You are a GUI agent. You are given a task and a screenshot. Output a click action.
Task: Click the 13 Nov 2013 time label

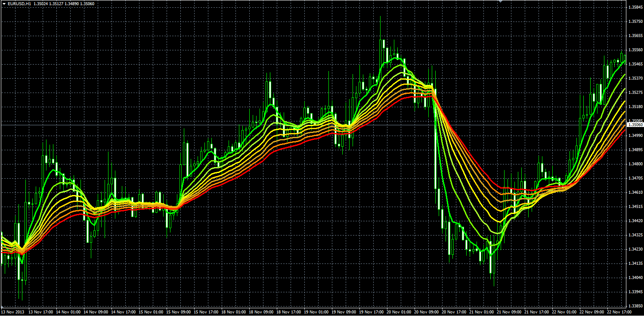click(x=12, y=312)
